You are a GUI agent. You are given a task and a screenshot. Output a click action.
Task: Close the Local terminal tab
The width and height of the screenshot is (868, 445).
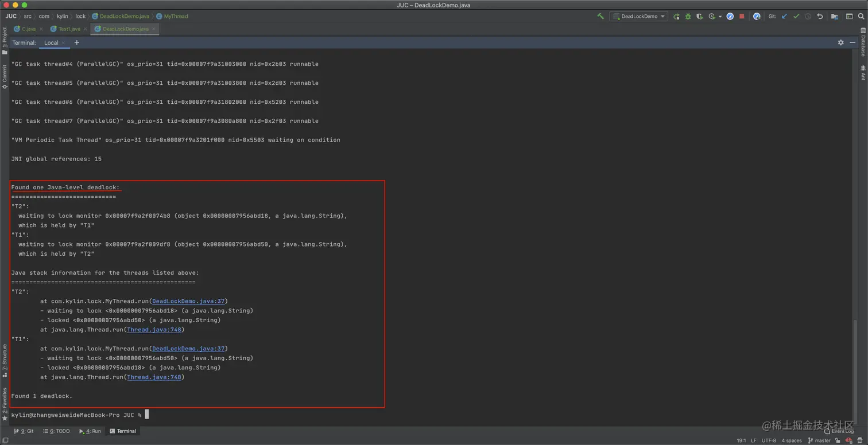pos(64,43)
